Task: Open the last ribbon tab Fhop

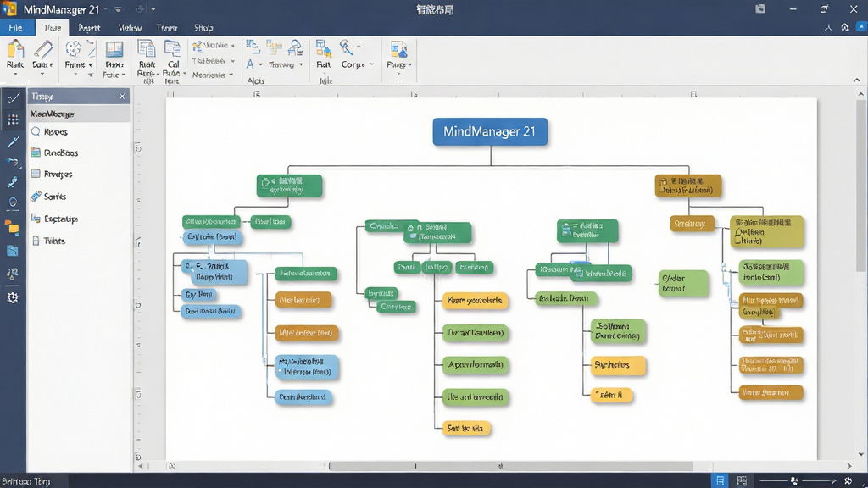Action: [203, 28]
